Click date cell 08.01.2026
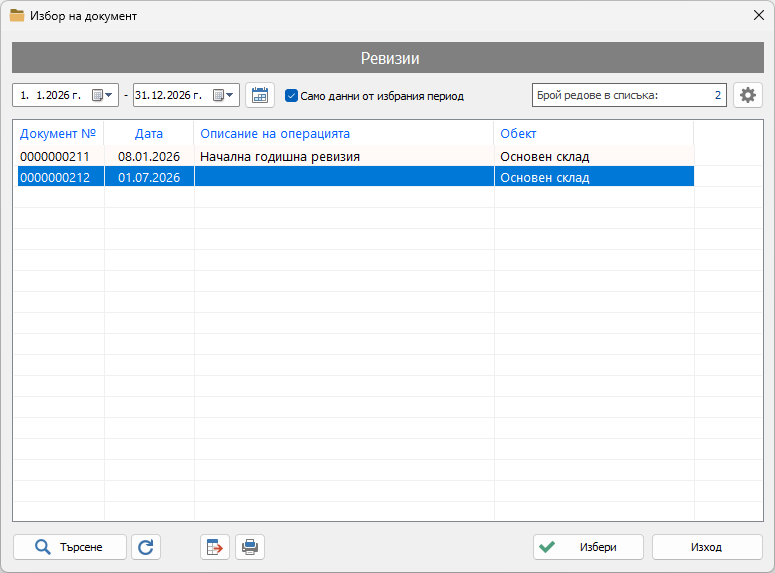 [x=149, y=156]
